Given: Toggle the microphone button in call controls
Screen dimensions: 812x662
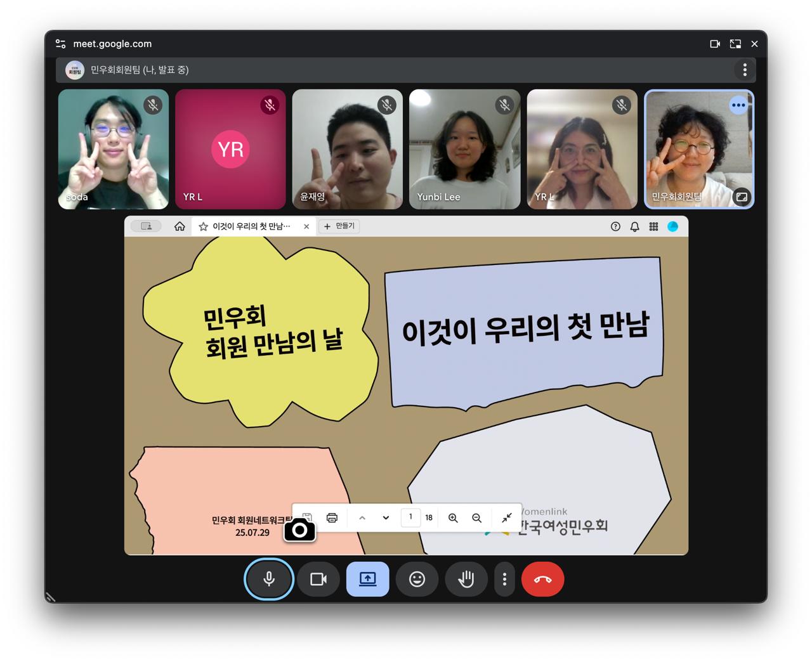Looking at the screenshot, I should 269,579.
